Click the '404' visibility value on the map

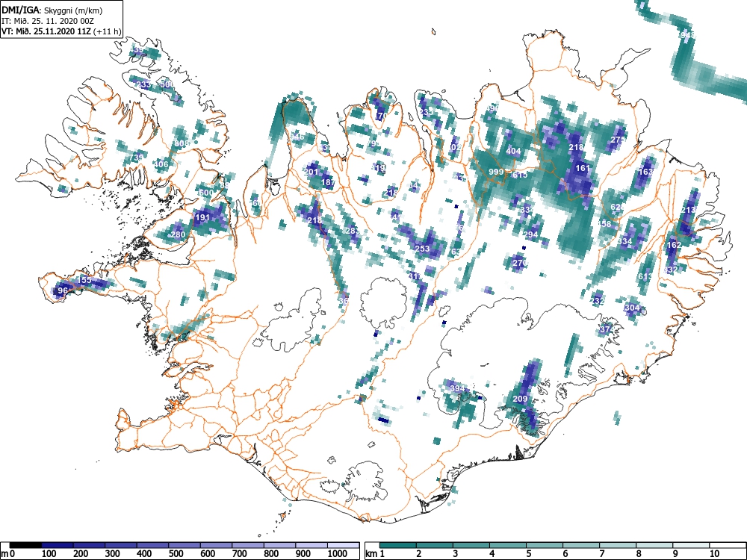click(x=514, y=151)
